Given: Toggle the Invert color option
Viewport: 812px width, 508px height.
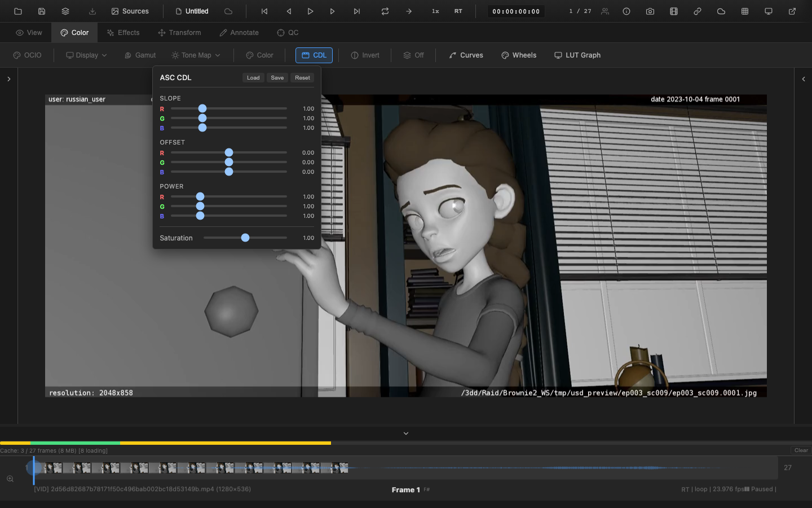Looking at the screenshot, I should click(x=365, y=55).
